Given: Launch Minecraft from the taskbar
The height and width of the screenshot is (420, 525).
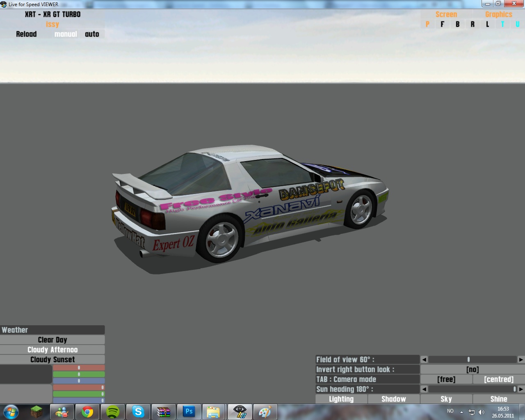Looking at the screenshot, I should coord(37,412).
